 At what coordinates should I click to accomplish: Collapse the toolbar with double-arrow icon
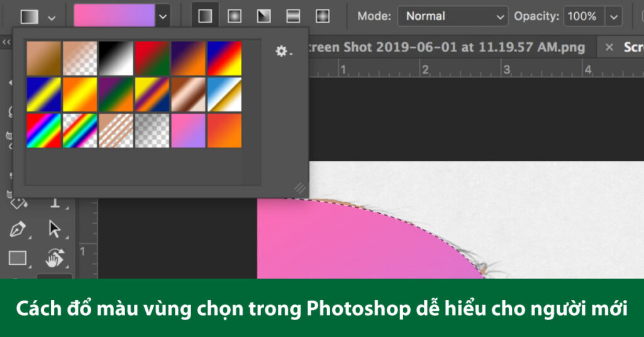[6, 42]
